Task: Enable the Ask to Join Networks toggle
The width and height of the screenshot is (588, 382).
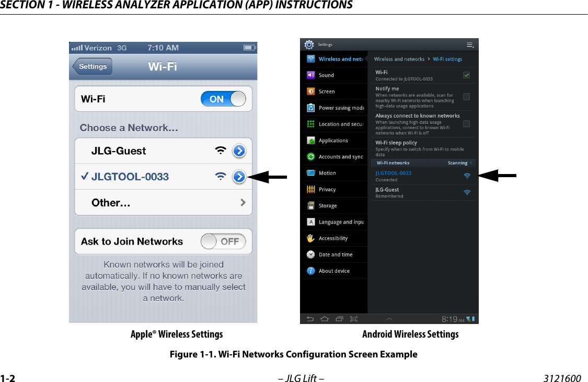Action: [224, 241]
